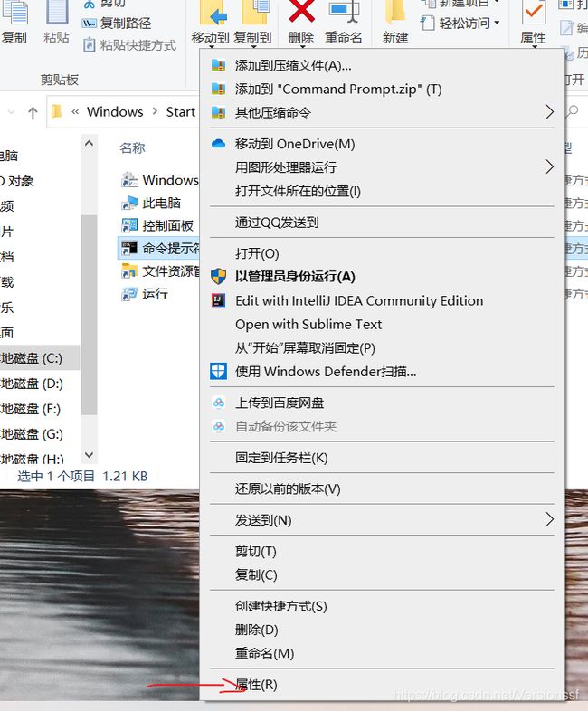Image resolution: width=588 pixels, height=711 pixels.
Task: Click Start segment in address breadcrumb
Action: [x=180, y=111]
